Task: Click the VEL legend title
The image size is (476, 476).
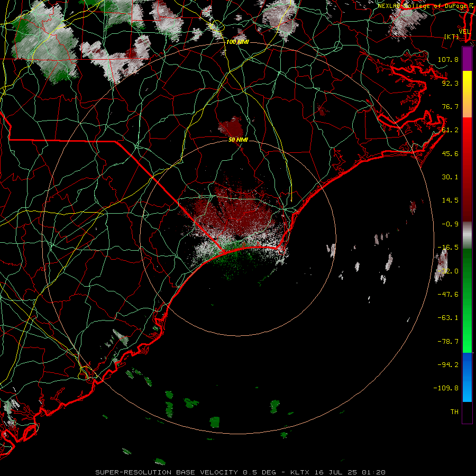Action: 464,32
